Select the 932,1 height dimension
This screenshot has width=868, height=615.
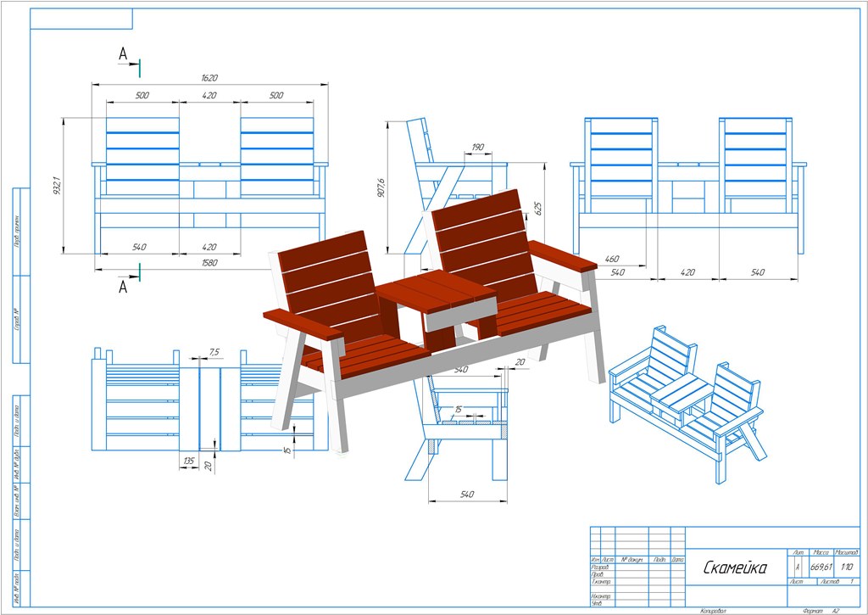[x=57, y=186]
